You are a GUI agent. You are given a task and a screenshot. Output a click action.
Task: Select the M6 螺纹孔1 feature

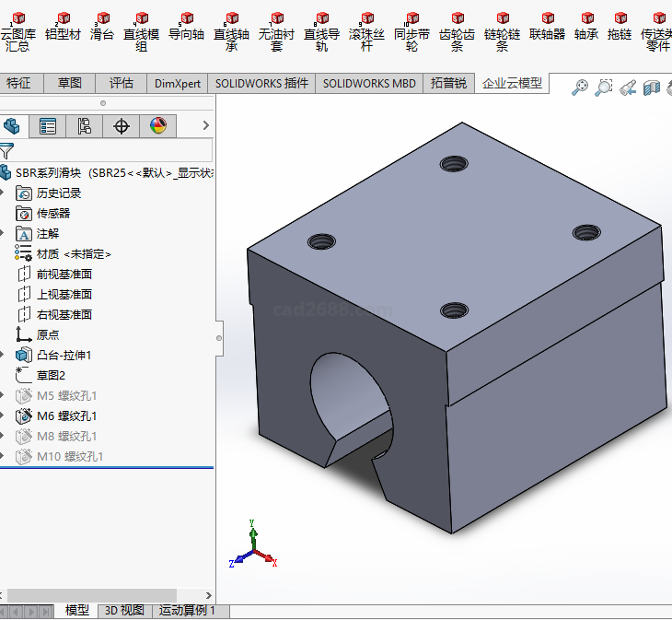(x=66, y=416)
